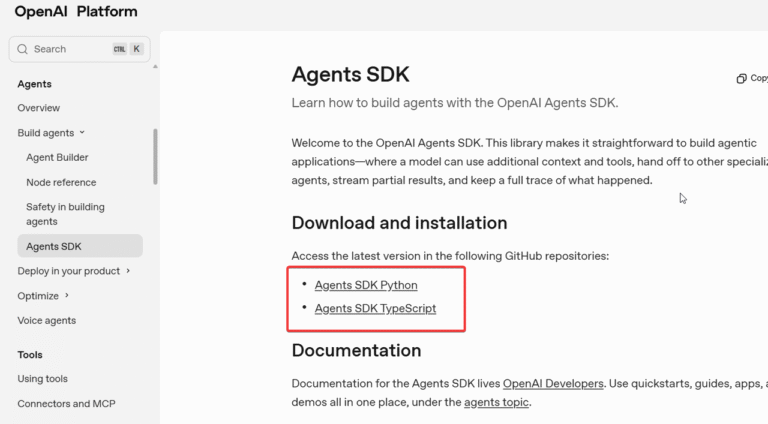Open Voice agents page
Screen dimensions: 768x424
[x=46, y=320]
